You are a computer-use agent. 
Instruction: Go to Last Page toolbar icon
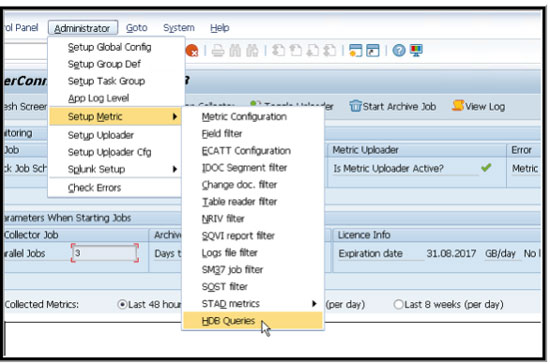tap(330, 51)
